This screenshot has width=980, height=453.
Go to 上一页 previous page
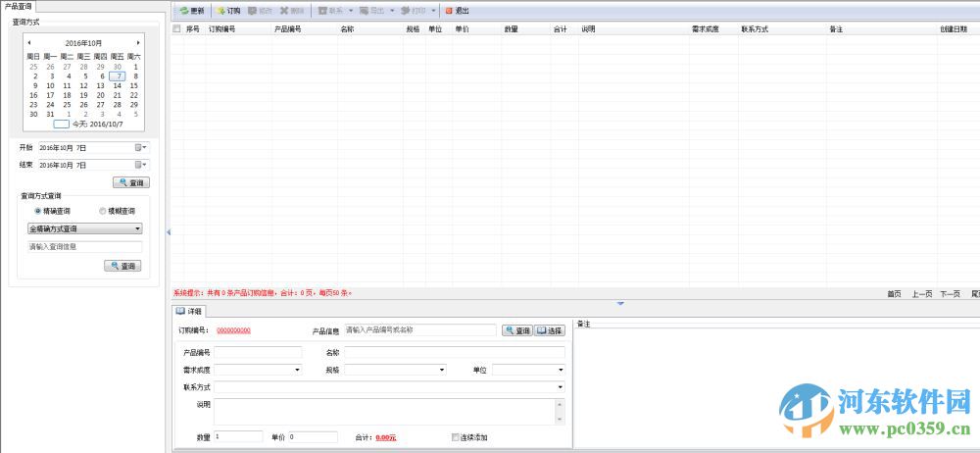tap(922, 293)
